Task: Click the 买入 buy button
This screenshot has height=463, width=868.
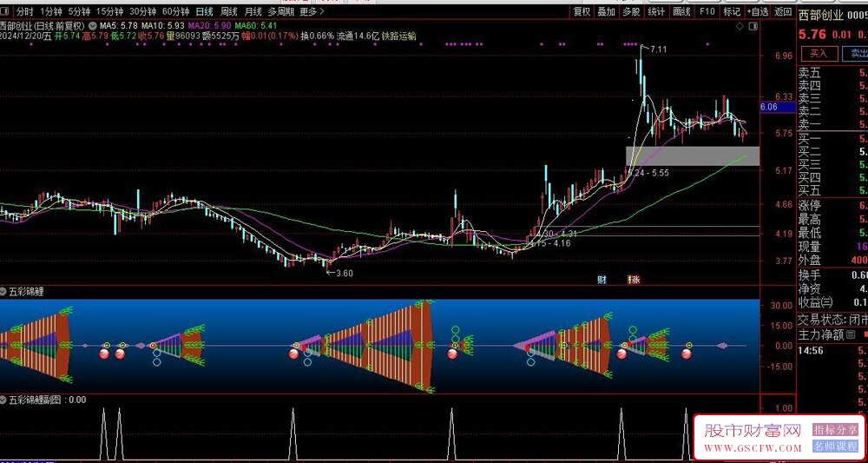Action: [819, 53]
